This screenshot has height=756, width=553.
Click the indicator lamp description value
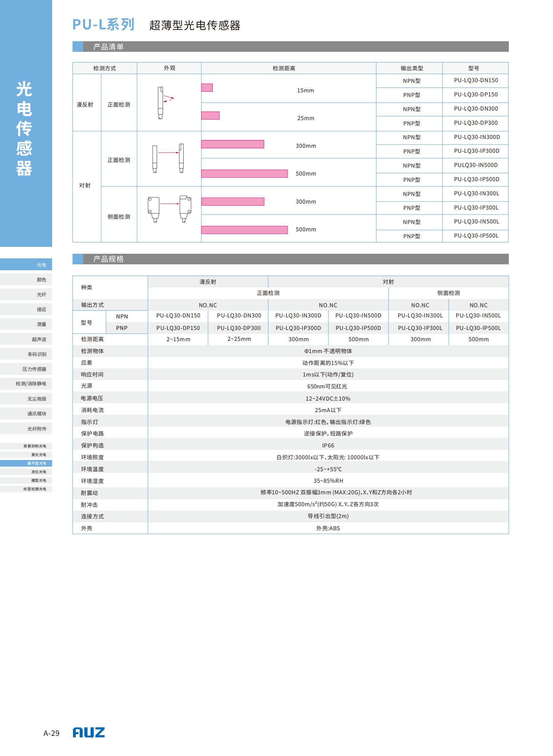click(328, 422)
